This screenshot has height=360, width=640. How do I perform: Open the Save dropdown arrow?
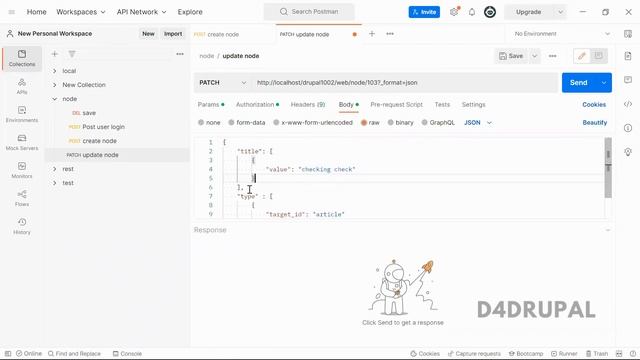[x=534, y=56]
